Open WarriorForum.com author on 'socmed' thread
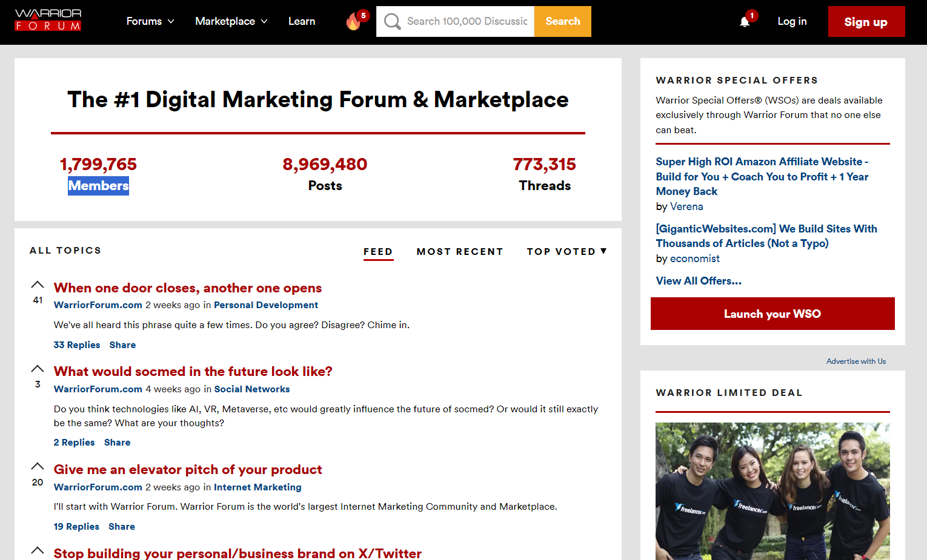This screenshot has width=927, height=560. [x=98, y=389]
